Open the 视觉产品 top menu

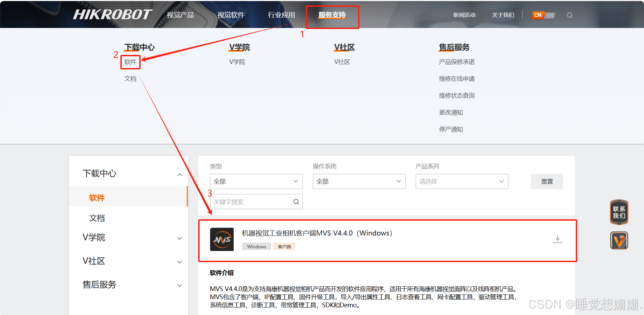click(180, 15)
